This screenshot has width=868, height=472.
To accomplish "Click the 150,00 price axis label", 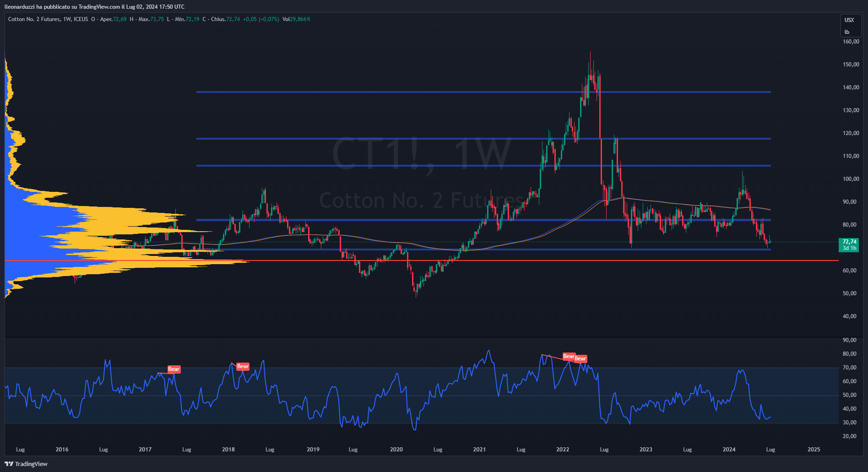I will 851,65.
